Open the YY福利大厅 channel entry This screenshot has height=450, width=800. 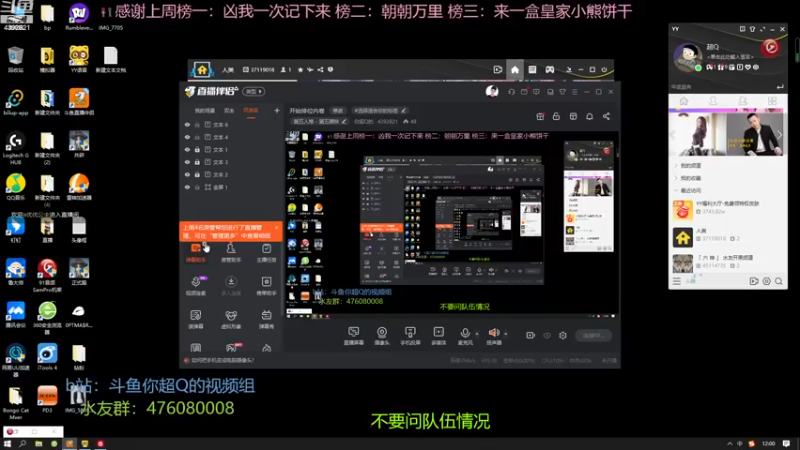pyautogui.click(x=728, y=208)
